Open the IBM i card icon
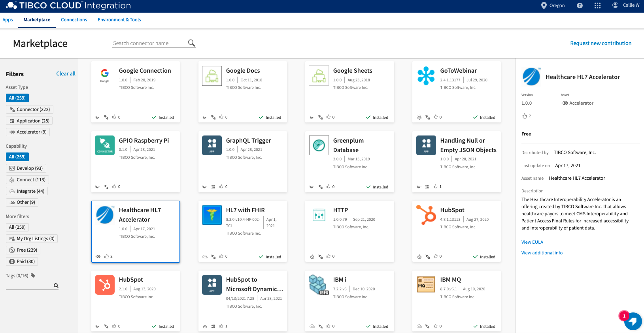 coord(319,285)
